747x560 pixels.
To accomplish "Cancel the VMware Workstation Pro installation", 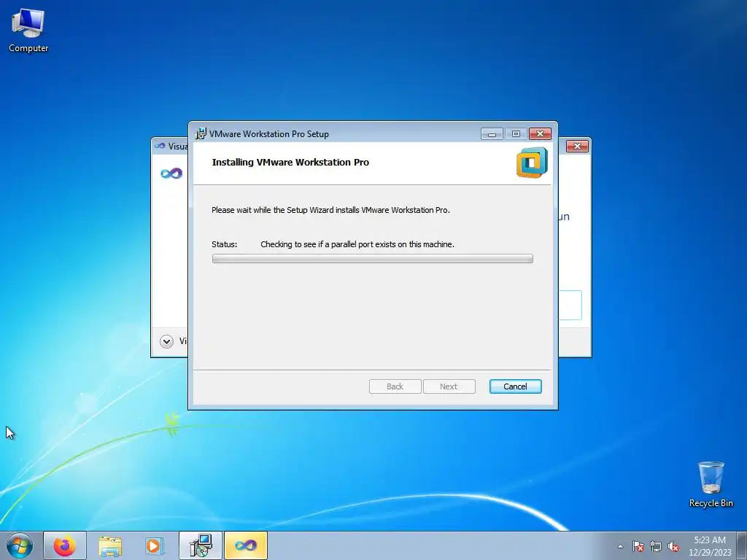I will point(516,386).
